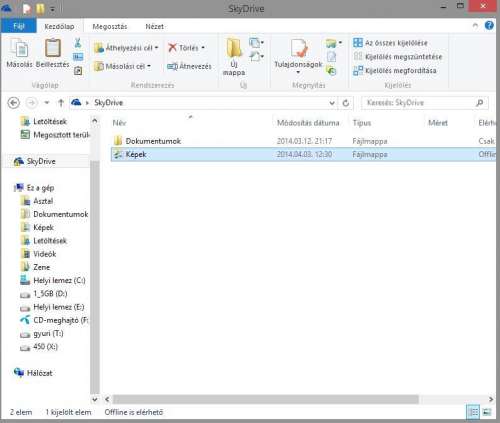Click the easy access icon beside Új mappa
This screenshot has height=423, width=500.
[255, 56]
